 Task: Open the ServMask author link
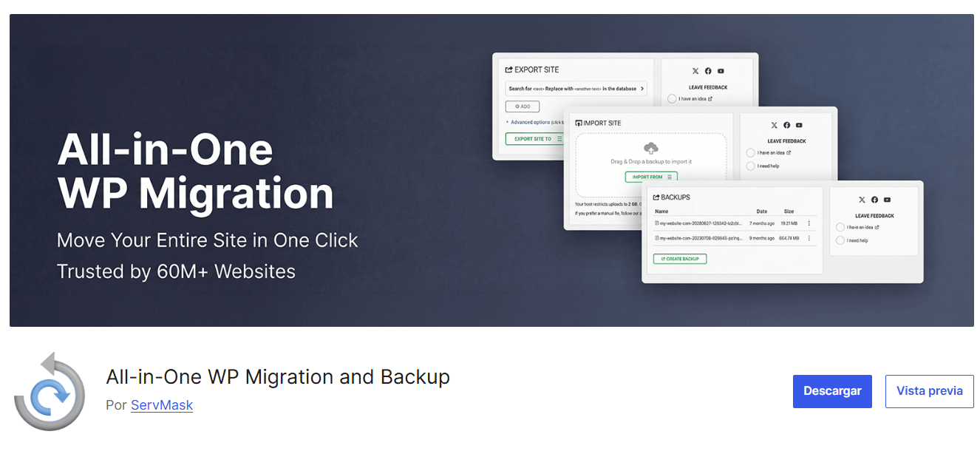[162, 405]
